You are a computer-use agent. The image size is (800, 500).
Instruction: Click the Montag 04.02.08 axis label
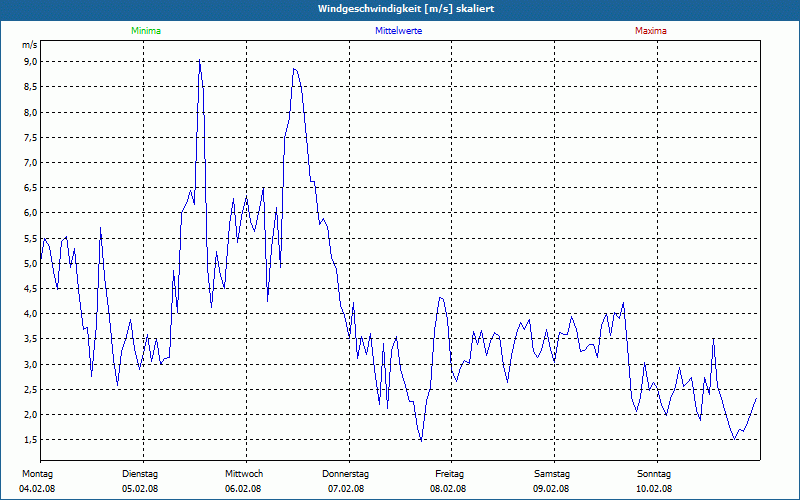click(x=37, y=481)
